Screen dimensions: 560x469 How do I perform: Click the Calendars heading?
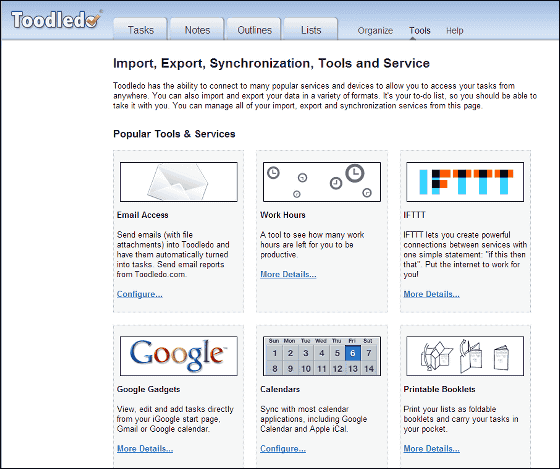(280, 389)
